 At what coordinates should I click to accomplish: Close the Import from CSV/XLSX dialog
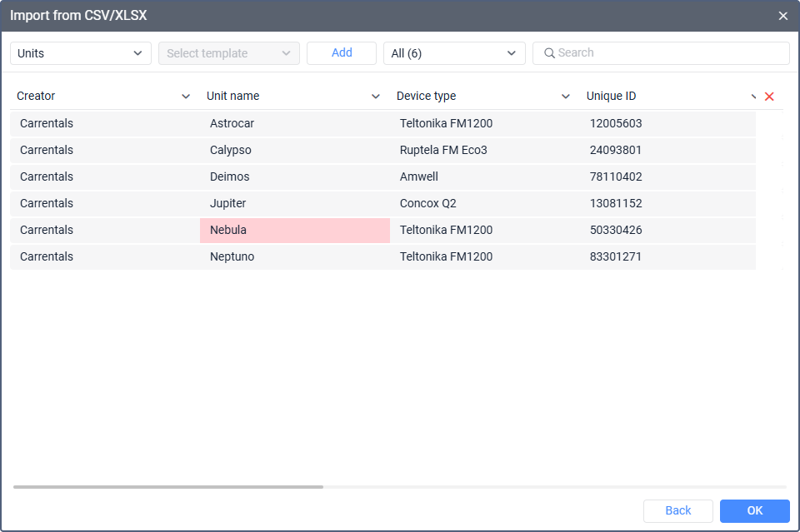pos(782,16)
